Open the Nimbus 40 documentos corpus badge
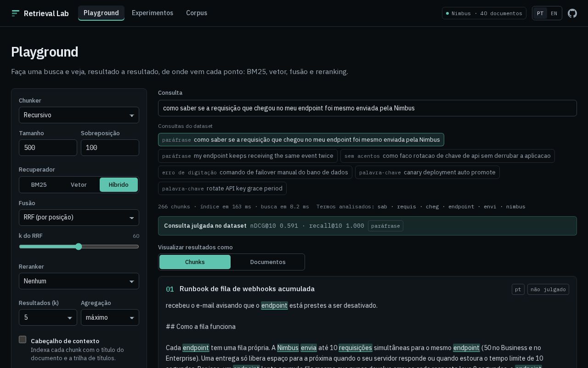This screenshot has height=368, width=588. coord(484,13)
